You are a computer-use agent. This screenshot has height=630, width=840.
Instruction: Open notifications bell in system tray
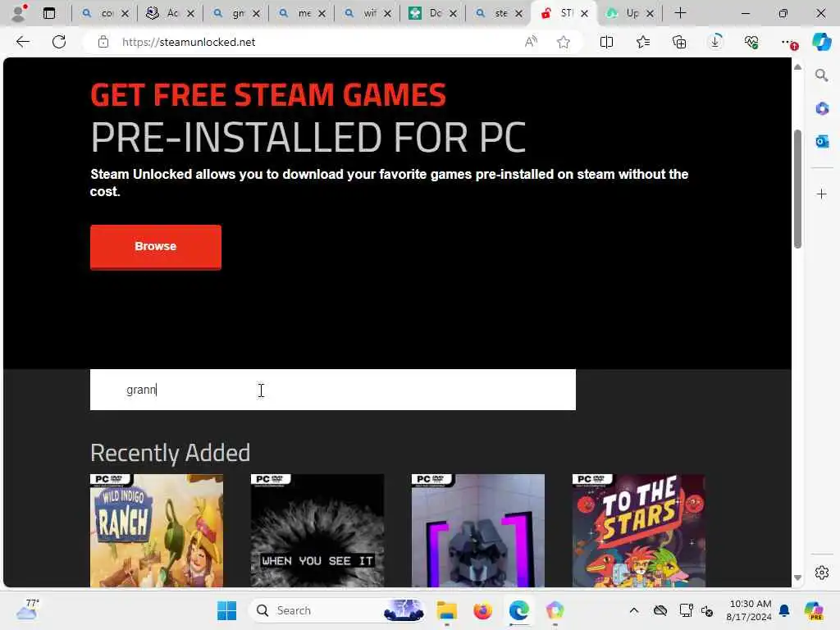click(784, 610)
